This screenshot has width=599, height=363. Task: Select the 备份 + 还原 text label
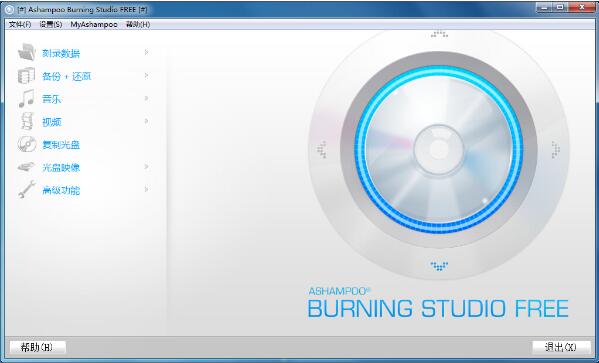(66, 76)
